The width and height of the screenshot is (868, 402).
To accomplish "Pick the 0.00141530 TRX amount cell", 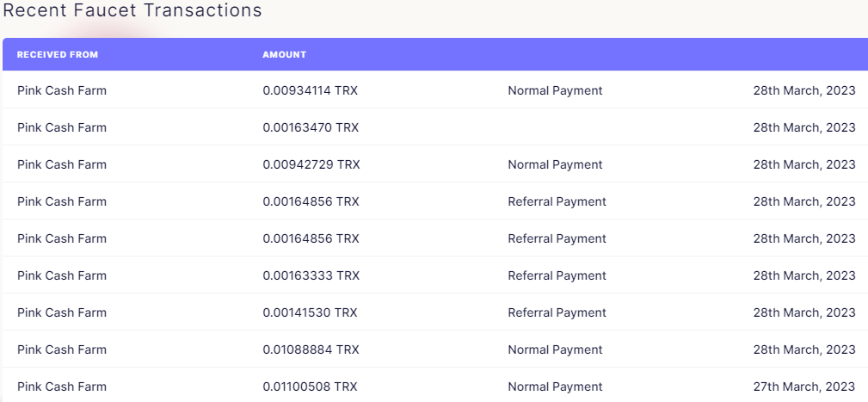I will coord(310,312).
